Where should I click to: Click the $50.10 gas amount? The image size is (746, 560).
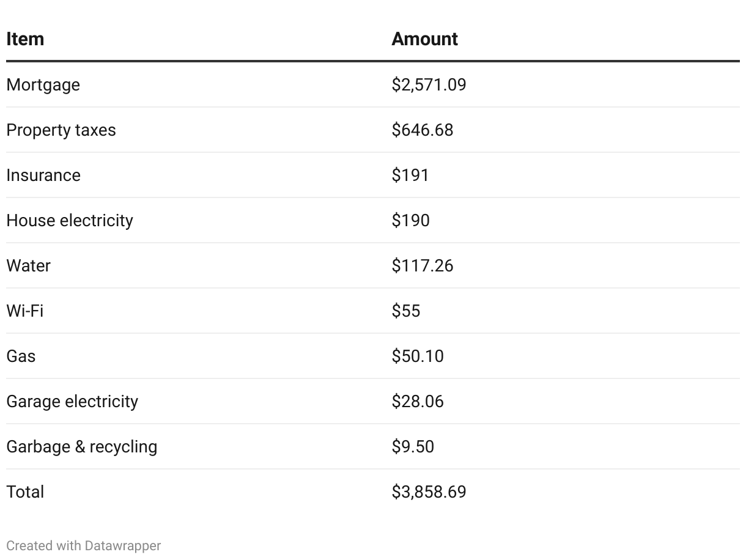click(418, 356)
